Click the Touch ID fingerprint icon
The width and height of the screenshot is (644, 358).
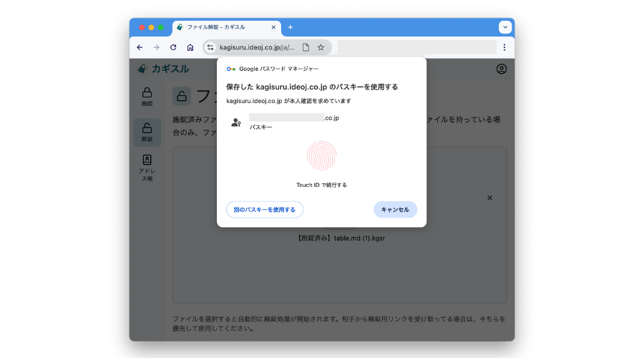tap(321, 155)
